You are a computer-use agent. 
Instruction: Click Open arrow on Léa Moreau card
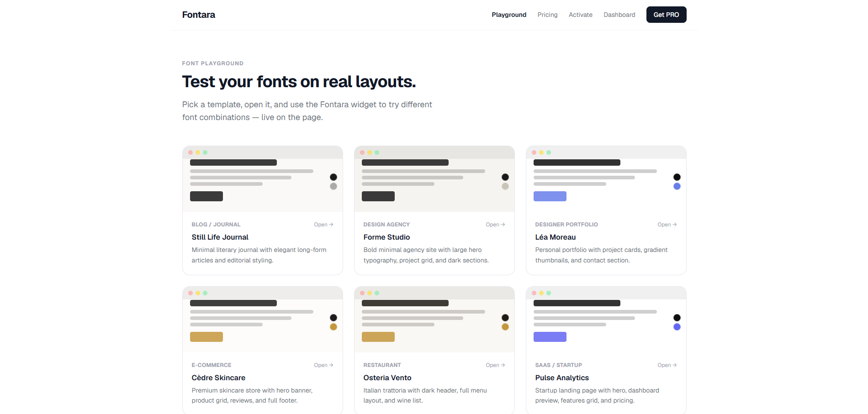click(x=667, y=225)
